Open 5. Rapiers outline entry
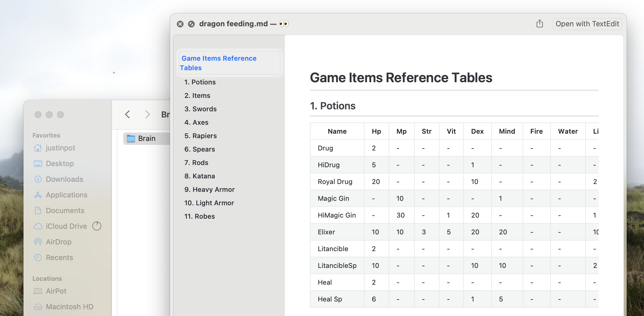 tap(200, 136)
